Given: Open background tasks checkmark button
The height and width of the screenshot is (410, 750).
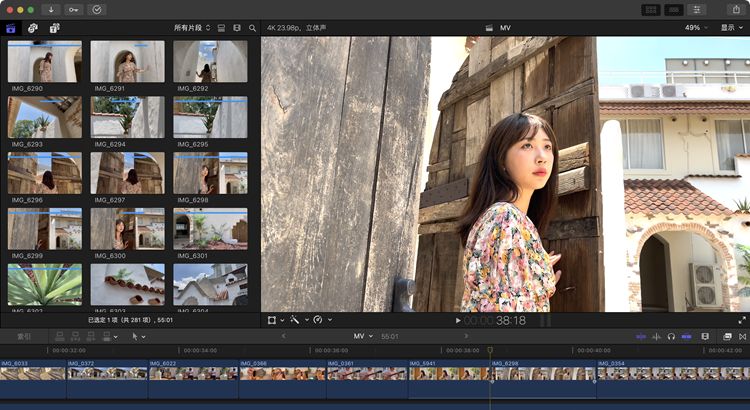Looking at the screenshot, I should [97, 9].
